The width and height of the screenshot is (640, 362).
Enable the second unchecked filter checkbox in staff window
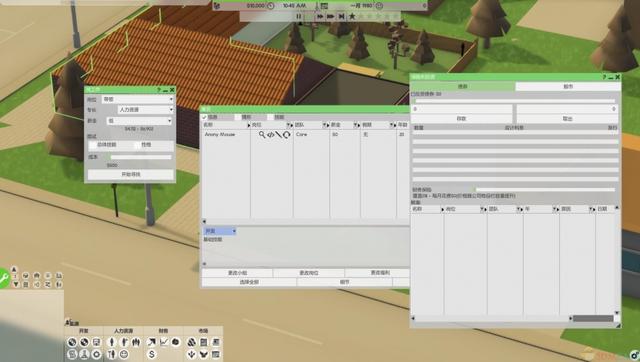point(237,117)
